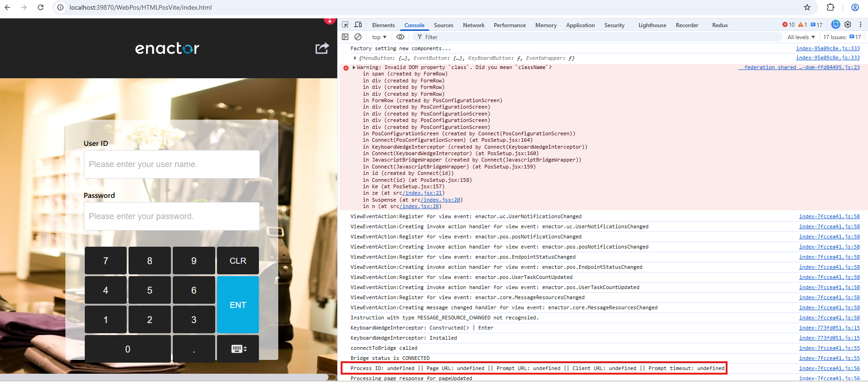Reload the page
The image size is (868, 382).
[x=41, y=7]
